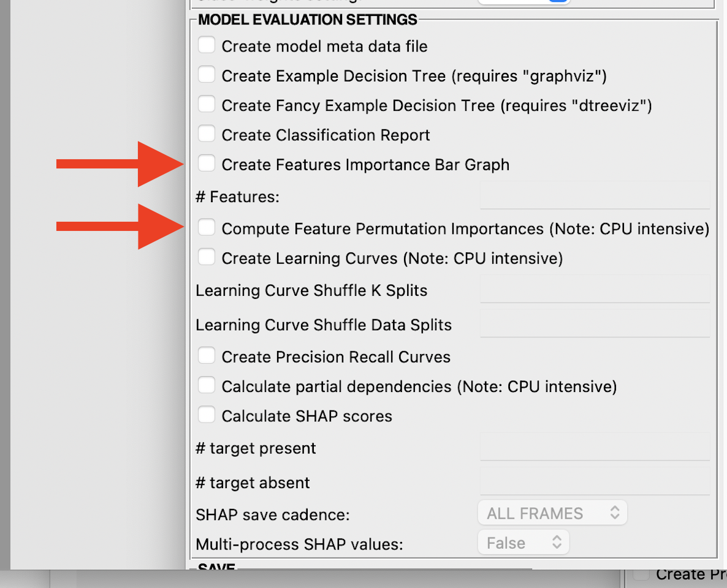Screen dimensions: 727x588
Task: Check "Create Classification Report"
Action: [207, 133]
